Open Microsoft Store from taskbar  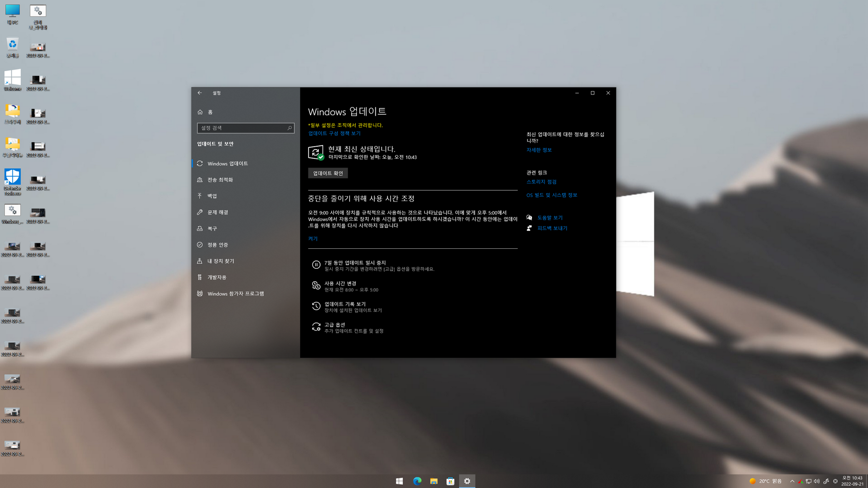pos(450,481)
